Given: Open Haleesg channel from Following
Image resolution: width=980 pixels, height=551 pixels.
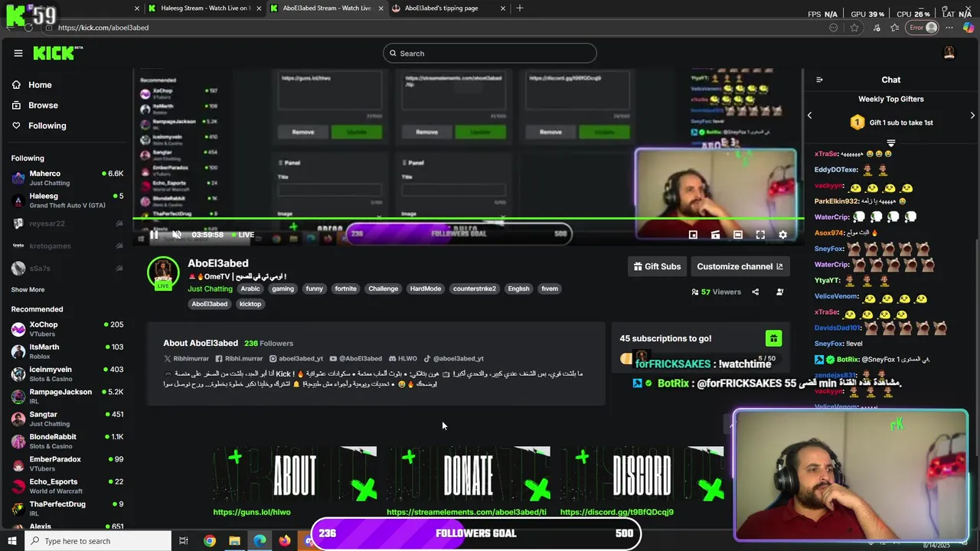Looking at the screenshot, I should tap(67, 201).
